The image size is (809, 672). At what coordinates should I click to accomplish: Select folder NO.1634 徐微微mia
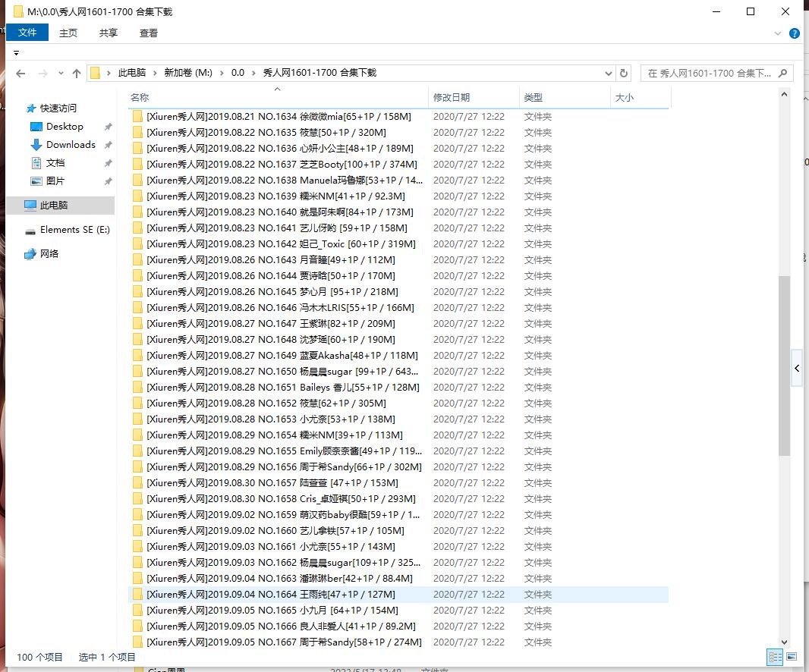point(279,117)
